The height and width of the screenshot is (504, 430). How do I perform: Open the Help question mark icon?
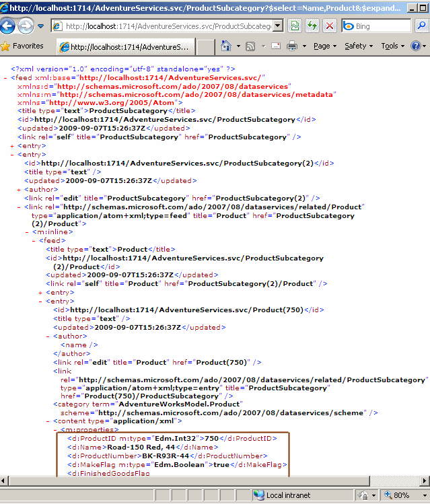click(x=416, y=46)
